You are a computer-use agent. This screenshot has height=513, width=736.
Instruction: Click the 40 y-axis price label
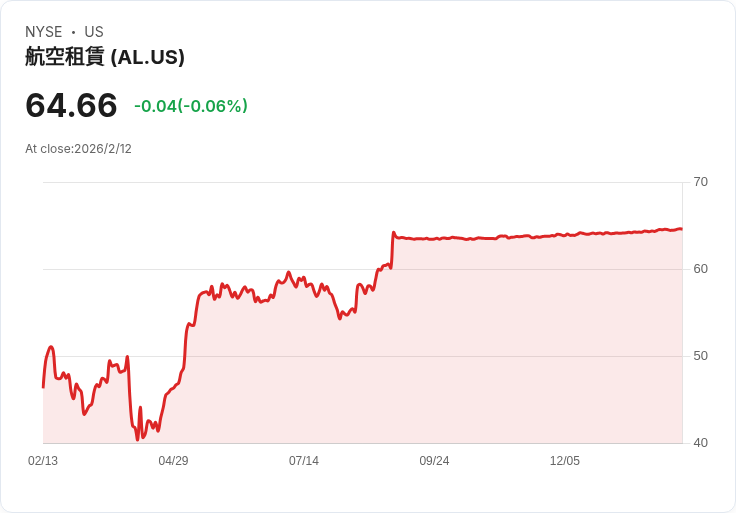click(701, 443)
